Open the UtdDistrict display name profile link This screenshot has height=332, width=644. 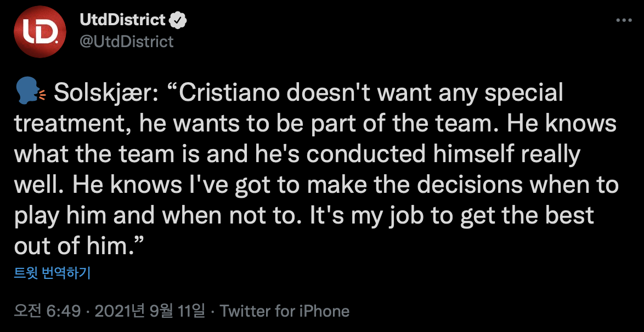click(x=122, y=20)
